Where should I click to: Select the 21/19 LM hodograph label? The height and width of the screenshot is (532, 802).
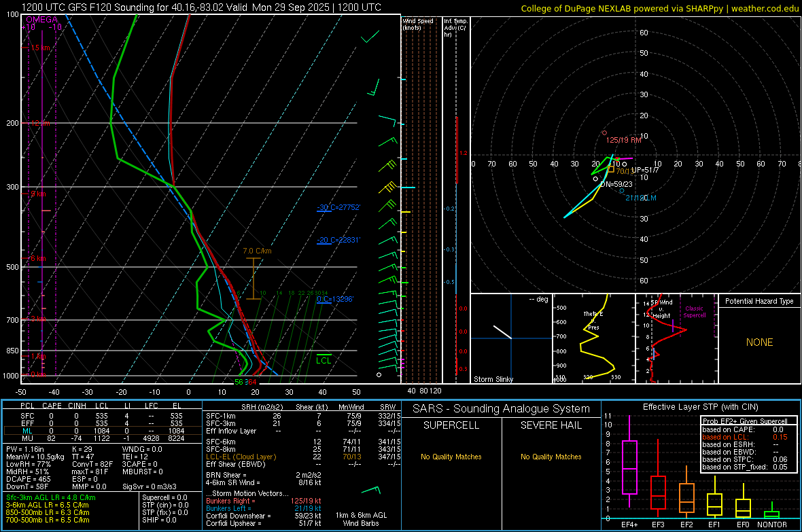click(641, 198)
